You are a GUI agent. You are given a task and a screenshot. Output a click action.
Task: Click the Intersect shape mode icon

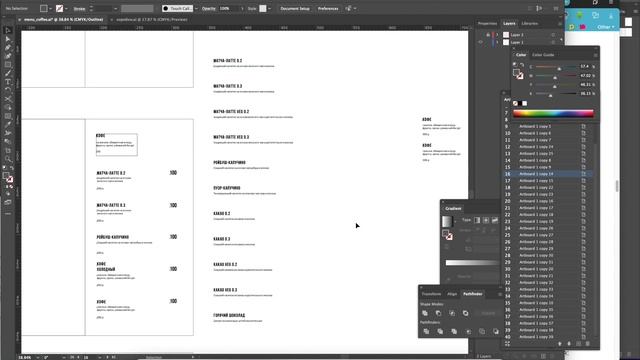point(452,313)
